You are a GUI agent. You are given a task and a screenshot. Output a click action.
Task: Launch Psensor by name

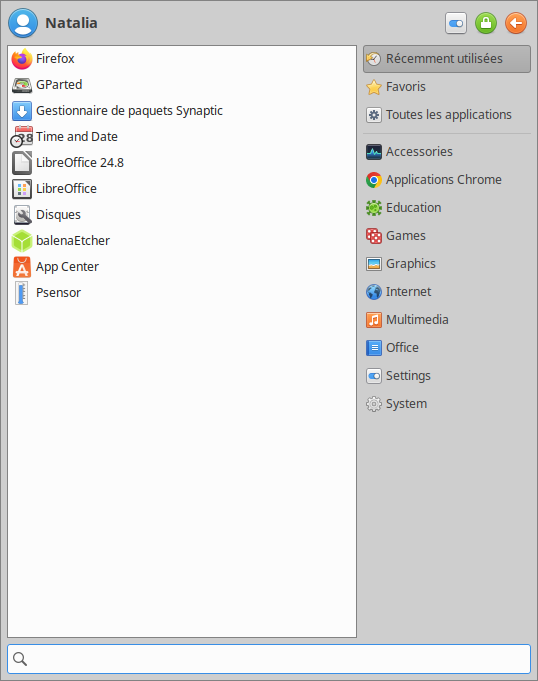tap(58, 293)
